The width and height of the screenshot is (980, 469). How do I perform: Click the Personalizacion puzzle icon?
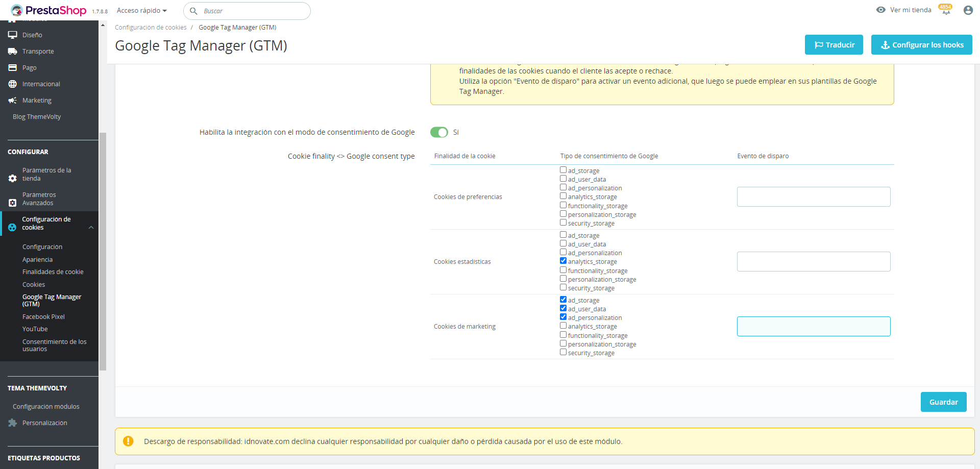(x=13, y=423)
